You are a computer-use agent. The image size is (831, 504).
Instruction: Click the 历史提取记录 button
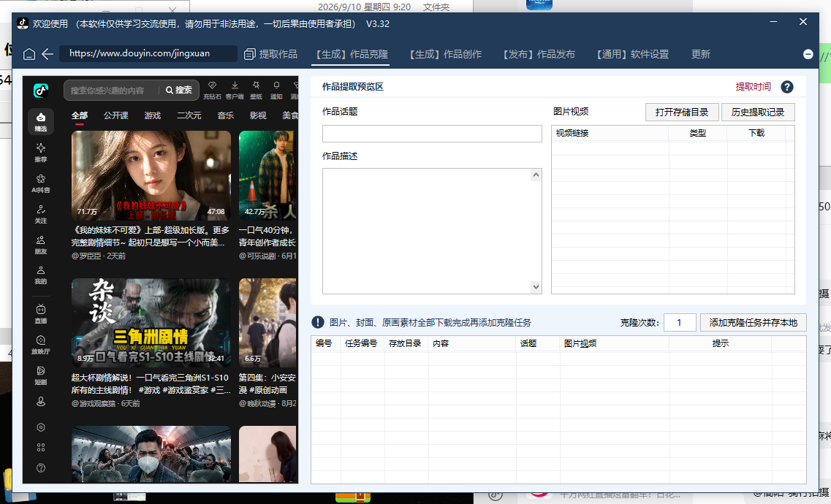tap(758, 112)
